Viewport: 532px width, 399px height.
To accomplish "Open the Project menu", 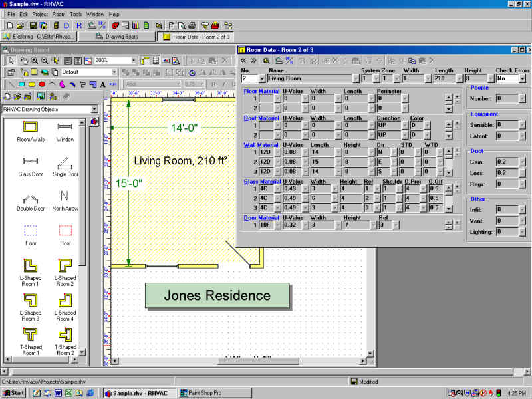I will pos(40,14).
